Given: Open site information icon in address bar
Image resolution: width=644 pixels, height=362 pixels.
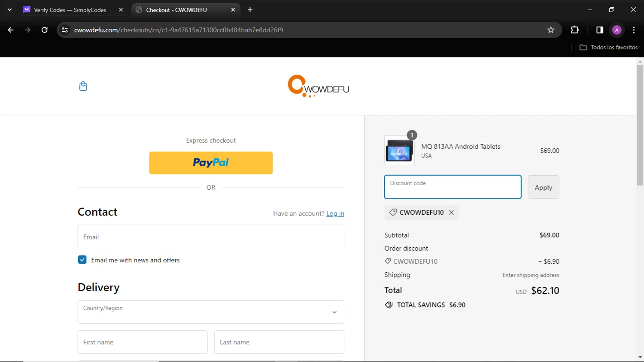Looking at the screenshot, I should (65, 30).
